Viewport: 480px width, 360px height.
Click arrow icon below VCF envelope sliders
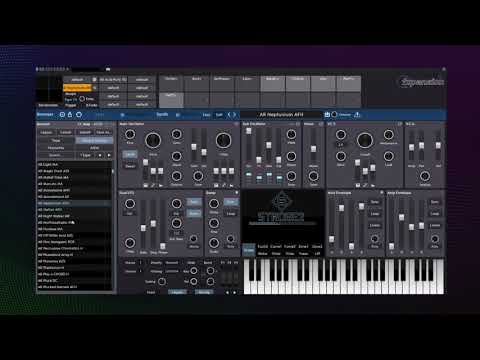click(373, 185)
